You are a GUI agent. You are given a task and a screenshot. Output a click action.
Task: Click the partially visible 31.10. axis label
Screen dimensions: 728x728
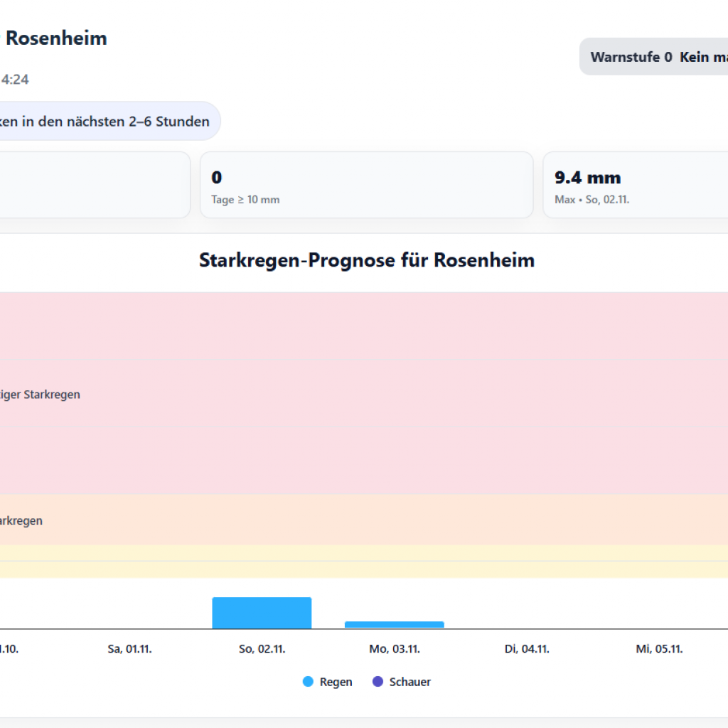point(9,649)
